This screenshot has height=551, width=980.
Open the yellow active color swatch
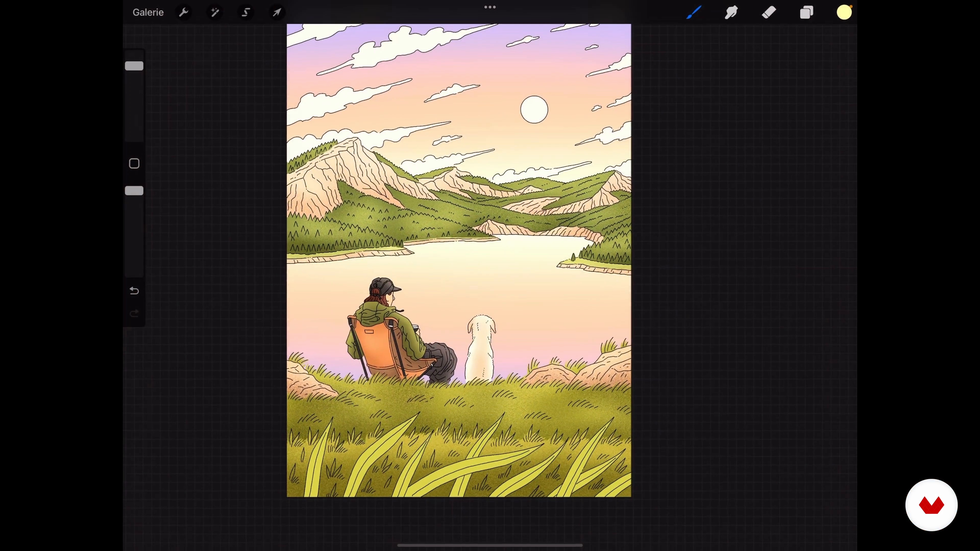[844, 12]
